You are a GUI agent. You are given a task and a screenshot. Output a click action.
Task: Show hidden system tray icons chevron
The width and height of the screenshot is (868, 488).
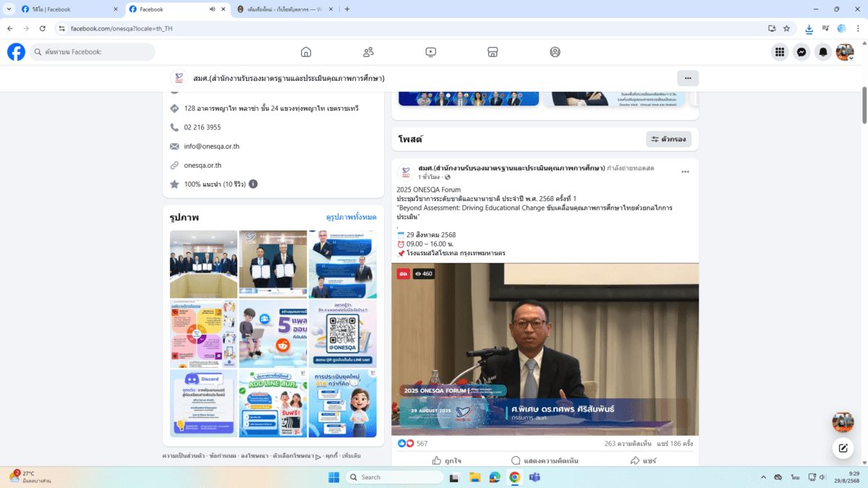coord(763,477)
